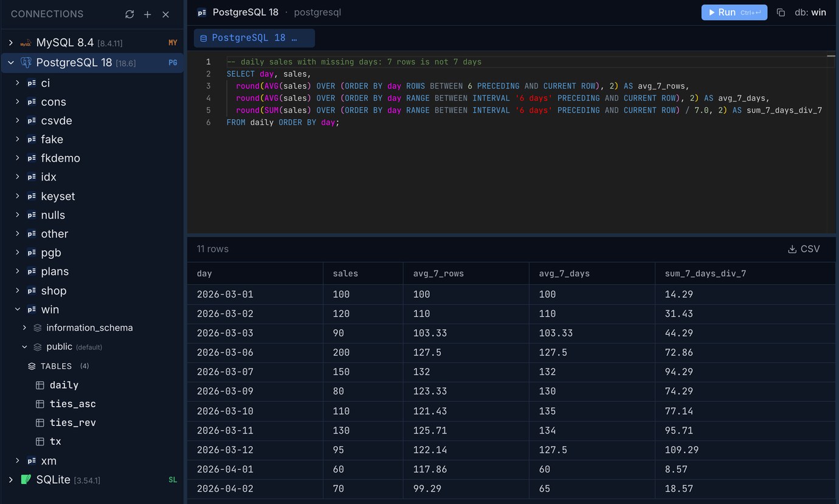Image resolution: width=839 pixels, height=504 pixels.
Task: Expand the cons database
Action: (x=18, y=102)
